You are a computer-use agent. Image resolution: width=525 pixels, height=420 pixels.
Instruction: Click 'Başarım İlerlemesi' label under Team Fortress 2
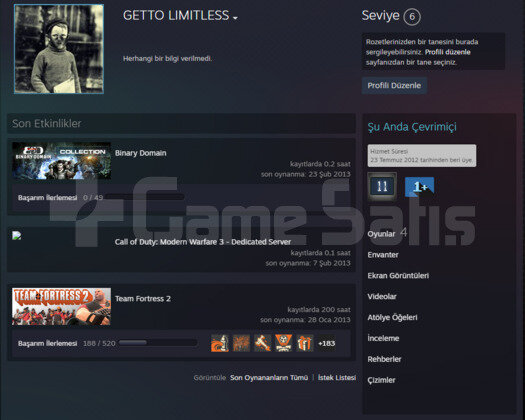(48, 343)
